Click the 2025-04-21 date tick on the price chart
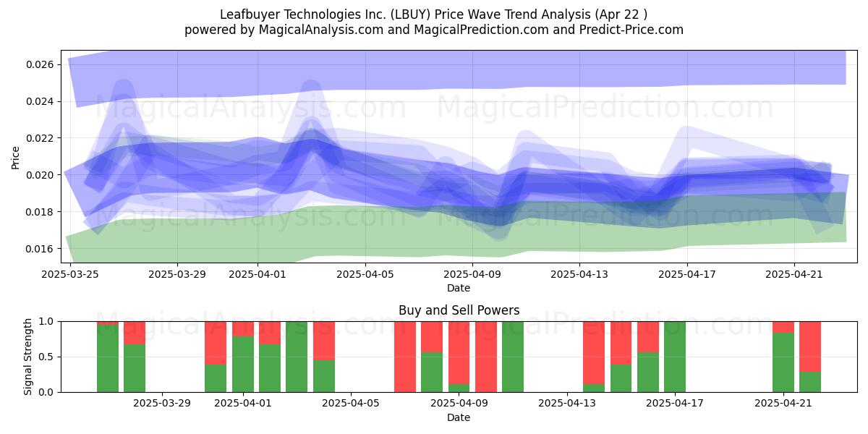The width and height of the screenshot is (868, 434). [794, 274]
